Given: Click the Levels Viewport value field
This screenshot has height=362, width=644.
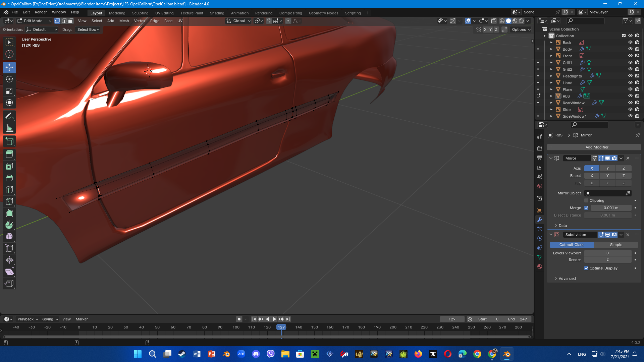Looking at the screenshot, I should pos(607,253).
